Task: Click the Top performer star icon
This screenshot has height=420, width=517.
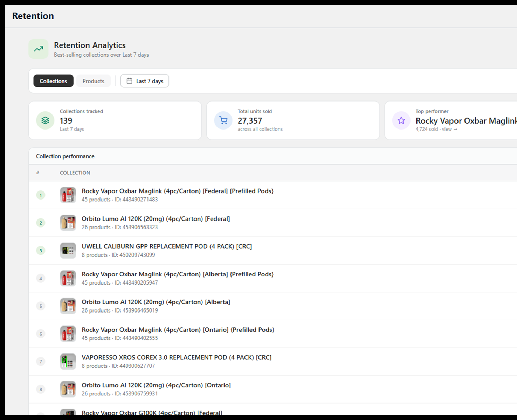Action: (x=401, y=120)
